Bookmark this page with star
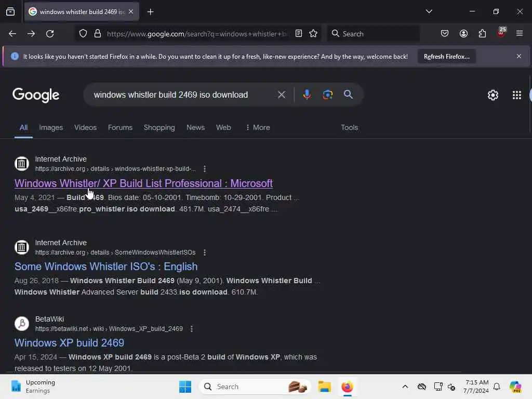The width and height of the screenshot is (532, 399). (x=313, y=34)
